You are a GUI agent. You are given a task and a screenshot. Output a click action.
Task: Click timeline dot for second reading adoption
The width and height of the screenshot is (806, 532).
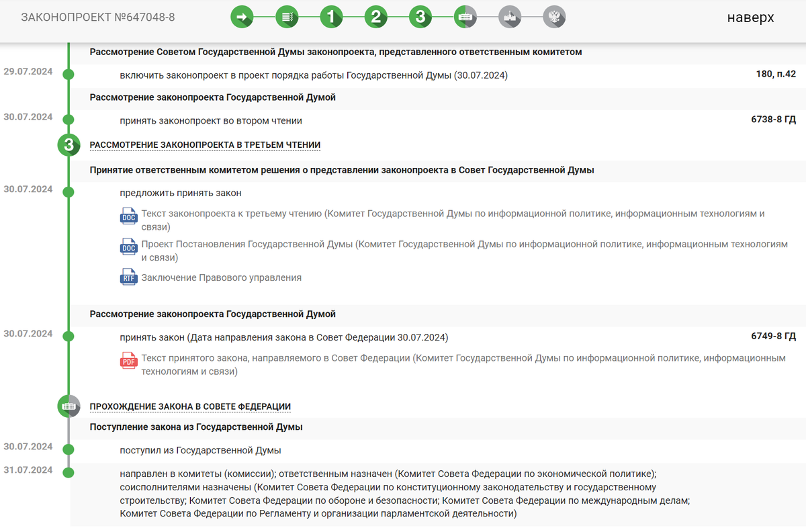(x=68, y=120)
